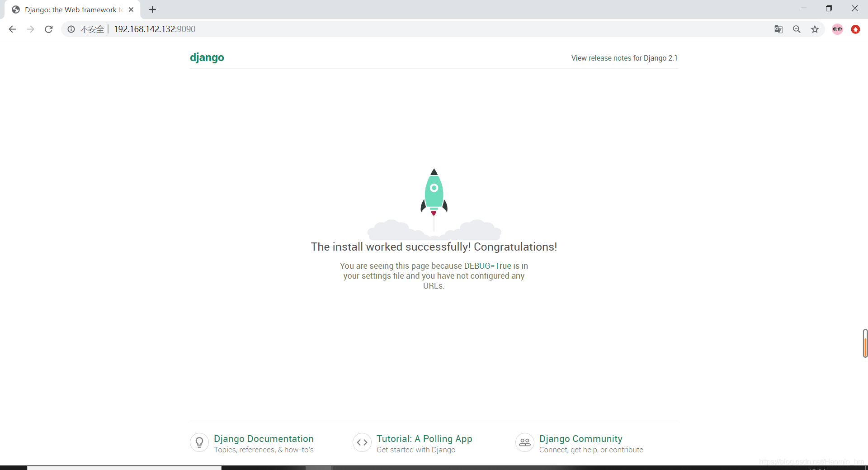View site info for insecure connection
The image size is (868, 470).
pyautogui.click(x=71, y=29)
